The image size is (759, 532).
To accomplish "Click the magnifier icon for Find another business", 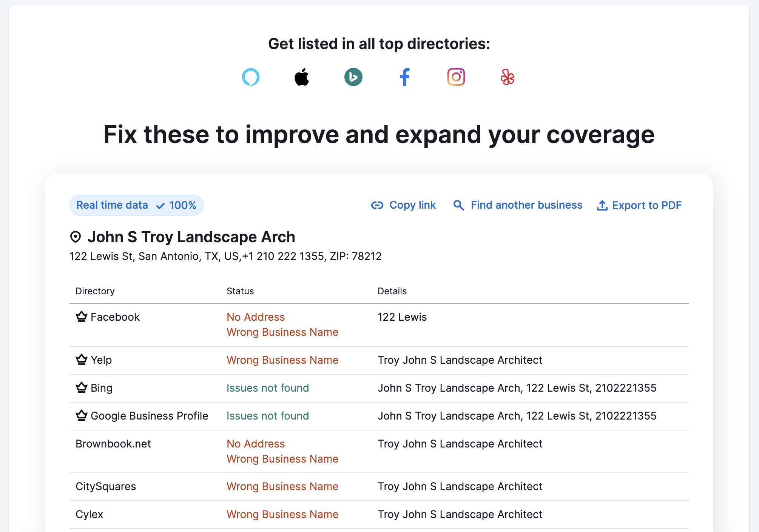I will [458, 205].
